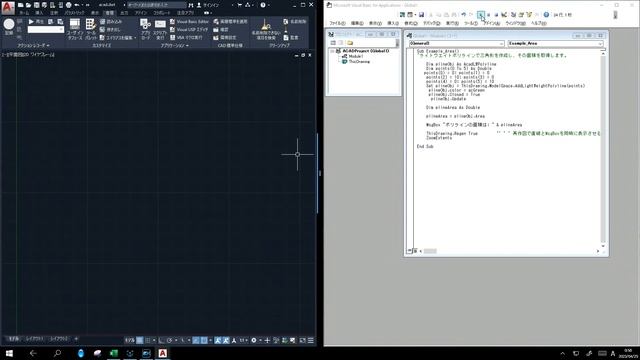Click Undo icon in VBA toolbar
The image size is (640, 360).
coord(464,15)
